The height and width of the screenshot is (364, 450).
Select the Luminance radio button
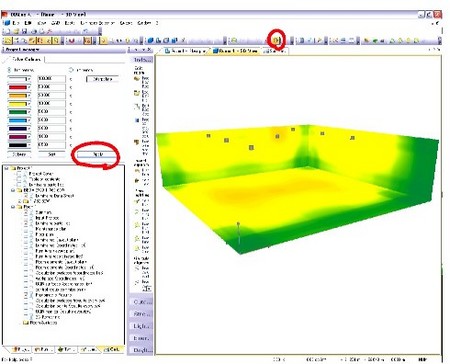point(71,70)
